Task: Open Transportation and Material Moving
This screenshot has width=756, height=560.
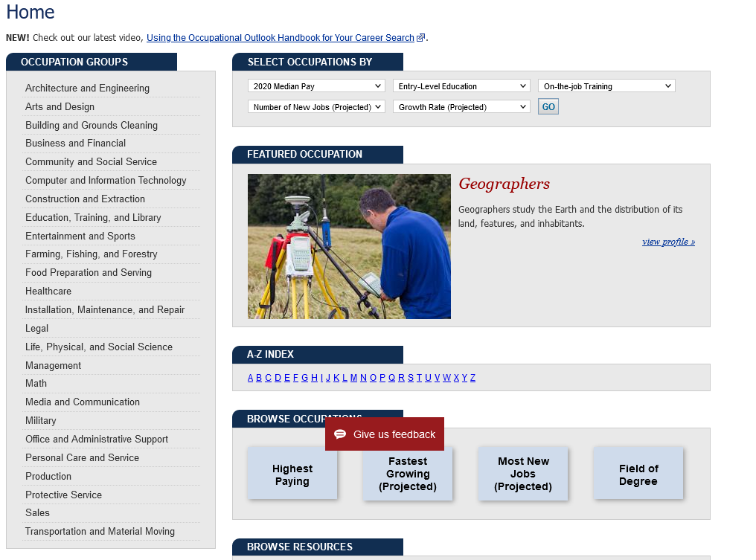Action: coord(100,532)
